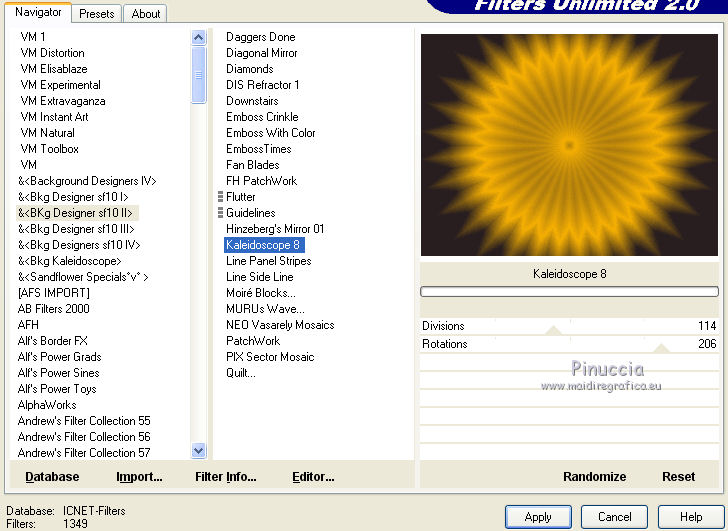Choose the Daggers Done filter
The width and height of the screenshot is (728, 531).
pos(260,37)
